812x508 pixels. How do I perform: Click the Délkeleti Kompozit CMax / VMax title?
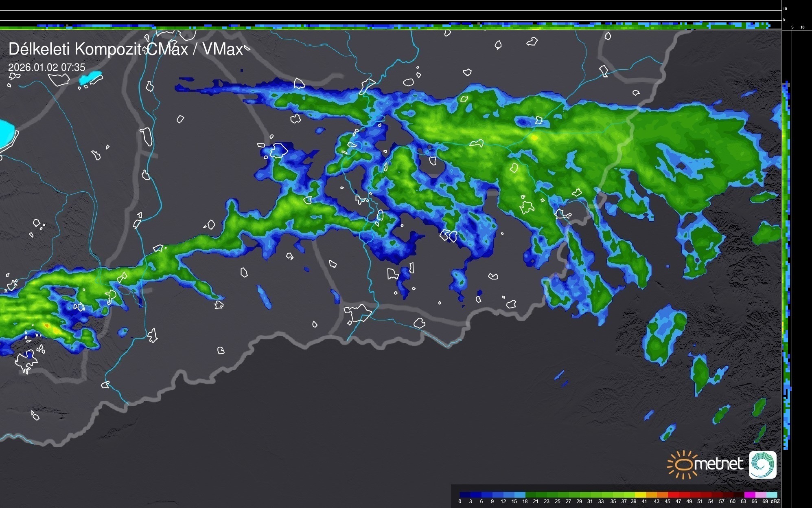coord(125,49)
